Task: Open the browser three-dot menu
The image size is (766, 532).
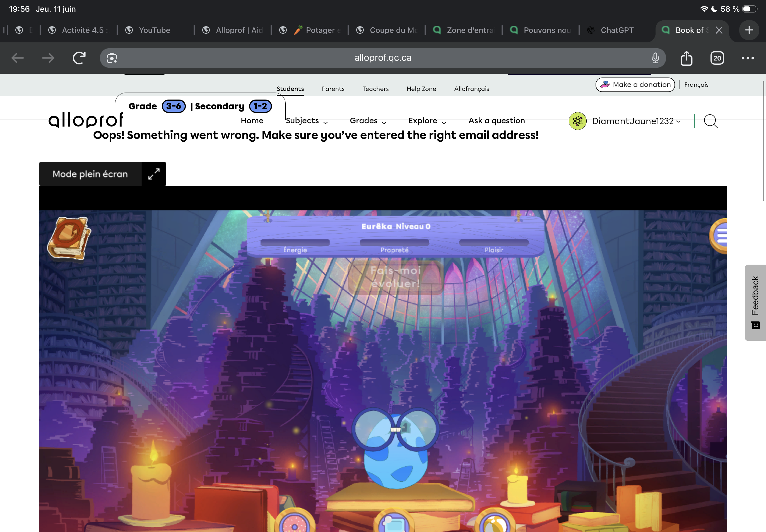Action: point(748,58)
